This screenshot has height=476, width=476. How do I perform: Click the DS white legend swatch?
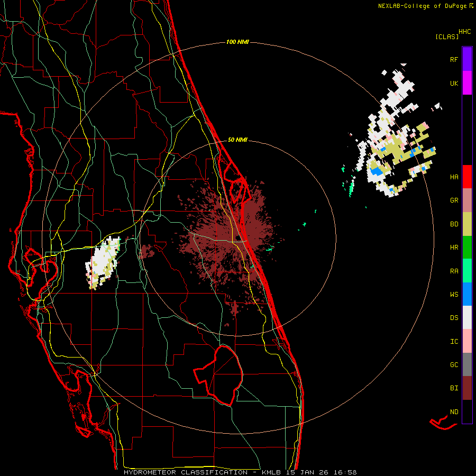tap(467, 317)
